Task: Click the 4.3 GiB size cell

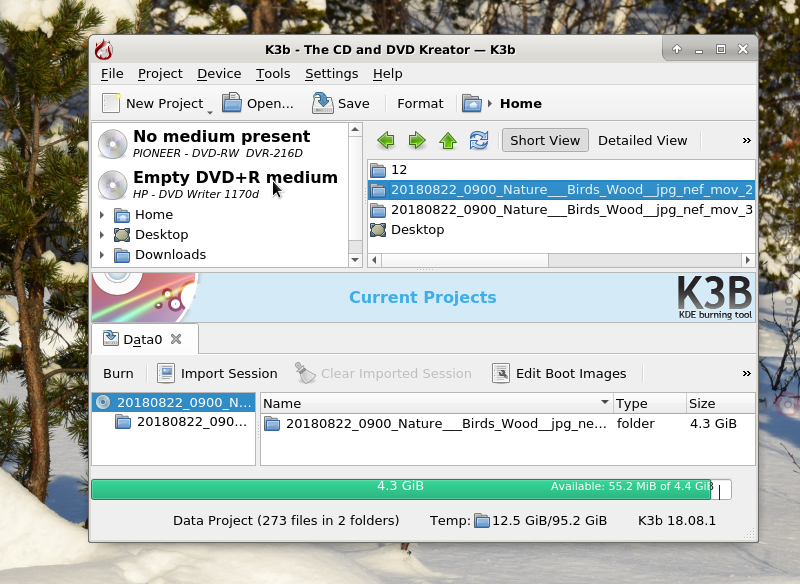Action: click(x=713, y=424)
